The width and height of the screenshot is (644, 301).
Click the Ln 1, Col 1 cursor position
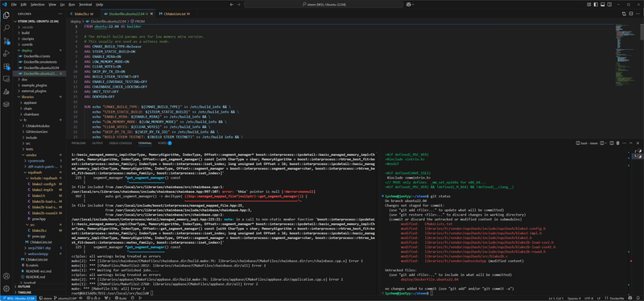[556, 298]
